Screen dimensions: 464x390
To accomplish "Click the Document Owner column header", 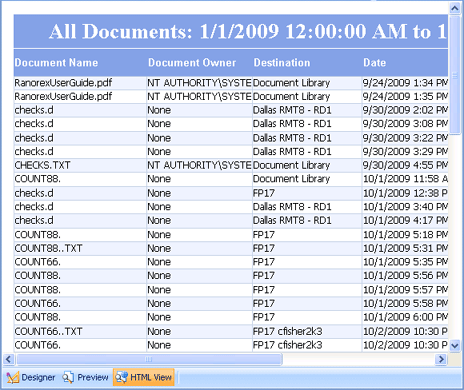I will [192, 63].
